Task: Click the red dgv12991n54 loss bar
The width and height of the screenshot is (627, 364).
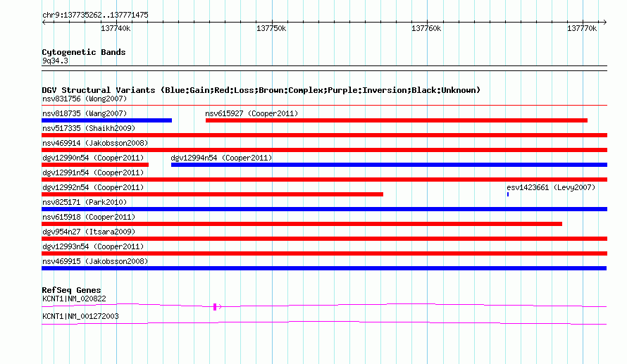Action: (324, 180)
